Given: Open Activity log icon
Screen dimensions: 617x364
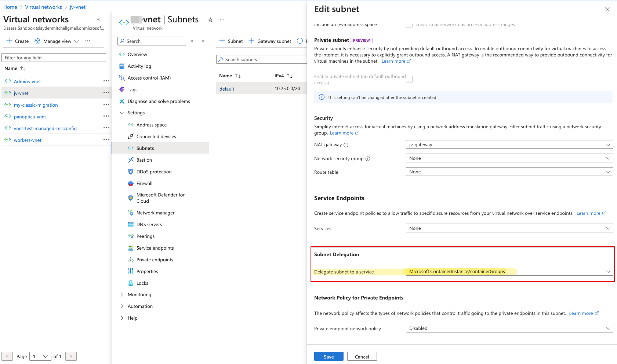Looking at the screenshot, I should tap(122, 66).
